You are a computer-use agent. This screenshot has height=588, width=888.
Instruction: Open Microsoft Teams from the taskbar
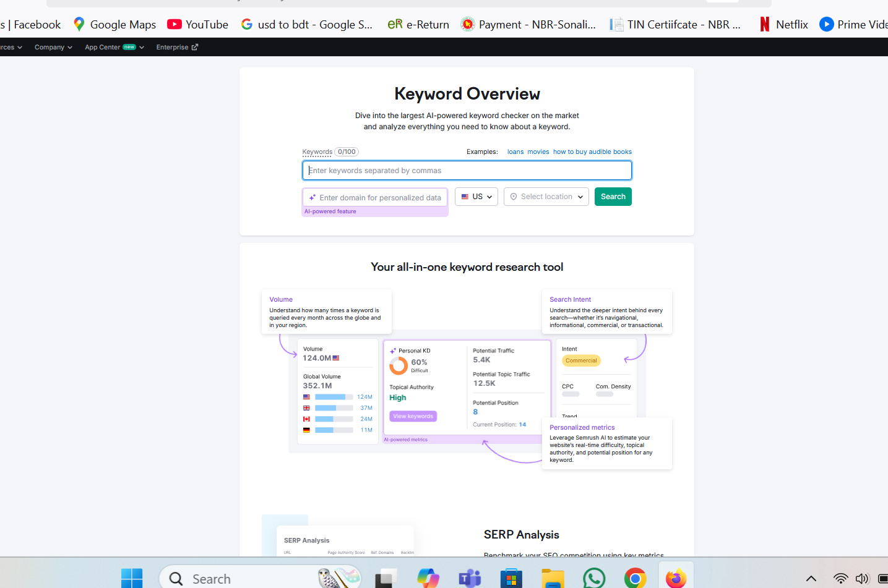[x=470, y=579]
